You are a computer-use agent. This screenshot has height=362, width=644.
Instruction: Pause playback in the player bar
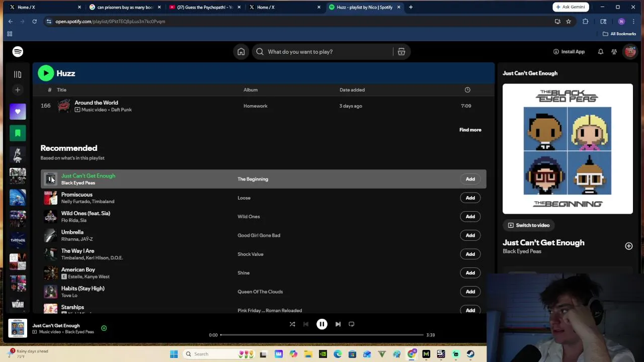click(x=322, y=324)
